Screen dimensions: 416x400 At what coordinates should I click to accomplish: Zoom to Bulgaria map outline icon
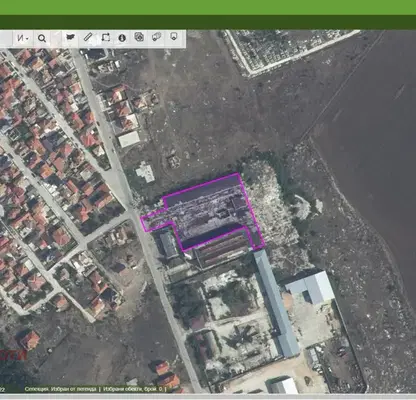(x=71, y=37)
